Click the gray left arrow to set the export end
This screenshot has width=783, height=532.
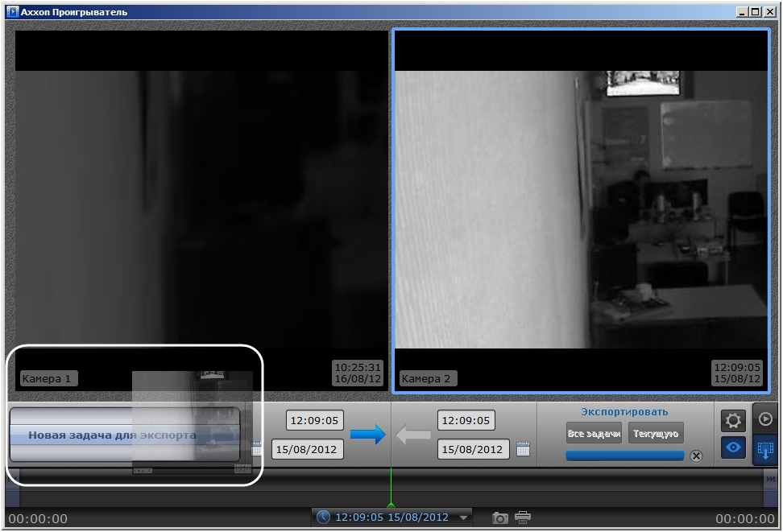click(x=414, y=435)
